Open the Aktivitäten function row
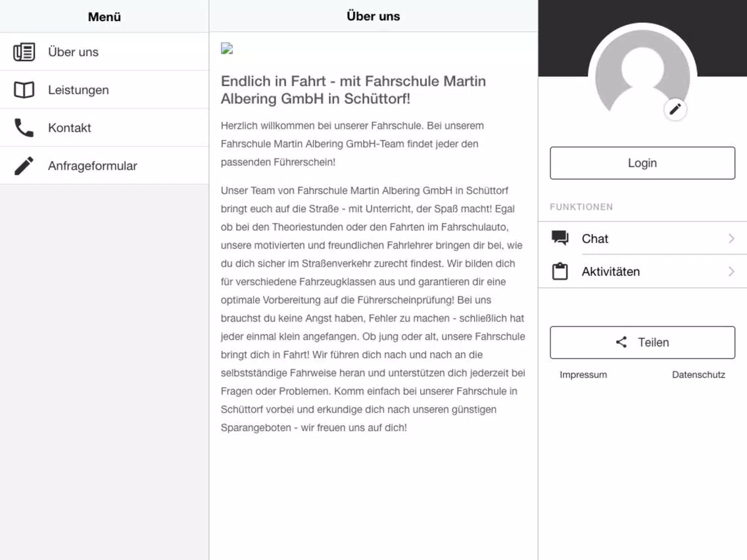 coord(642,271)
